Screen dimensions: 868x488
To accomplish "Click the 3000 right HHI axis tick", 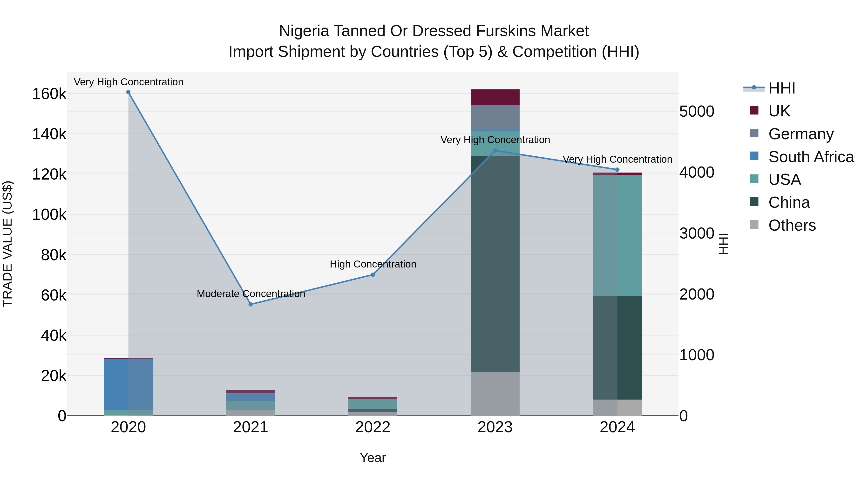I will pos(697,233).
